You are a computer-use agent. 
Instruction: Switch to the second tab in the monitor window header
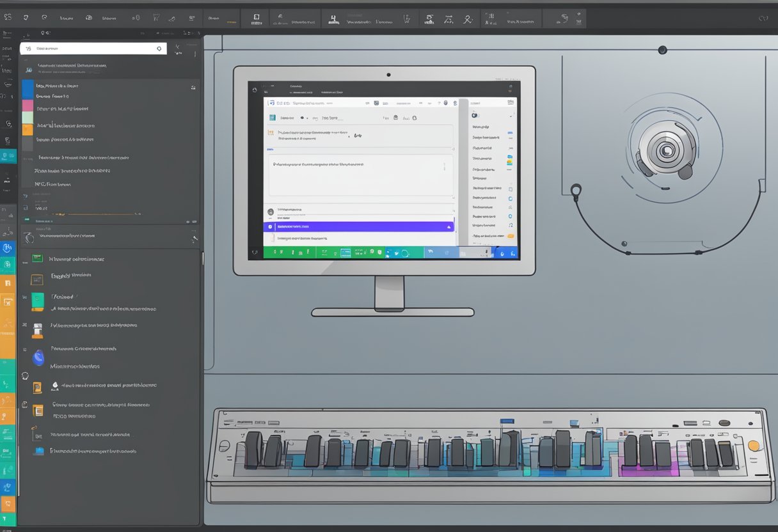pyautogui.click(x=331, y=92)
